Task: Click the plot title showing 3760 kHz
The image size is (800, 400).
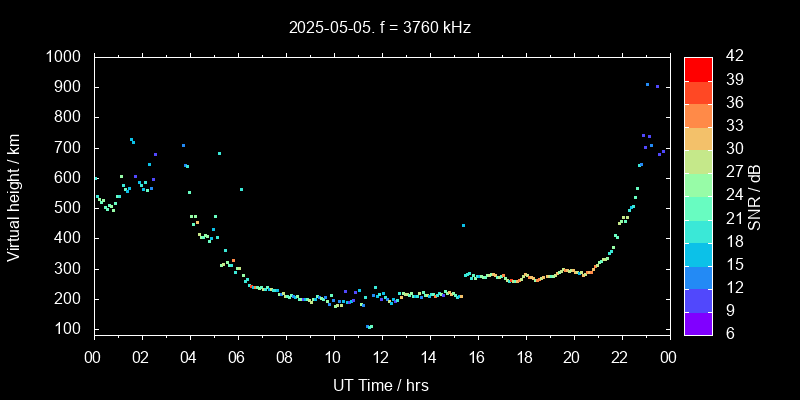Action: click(380, 28)
